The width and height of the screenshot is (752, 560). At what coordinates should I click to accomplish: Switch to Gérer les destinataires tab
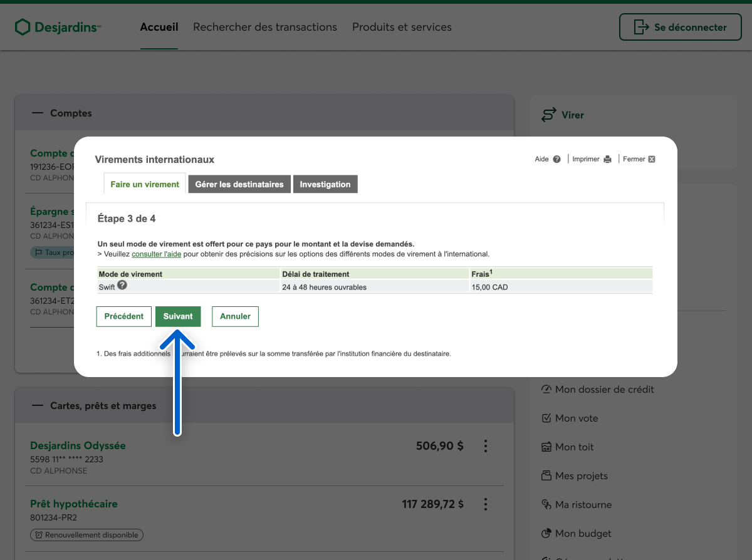[239, 184]
